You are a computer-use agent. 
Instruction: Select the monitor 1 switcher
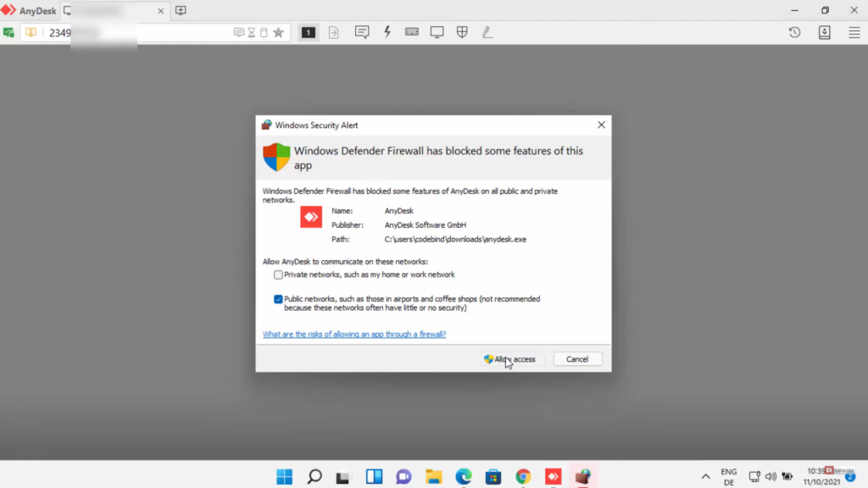[309, 32]
